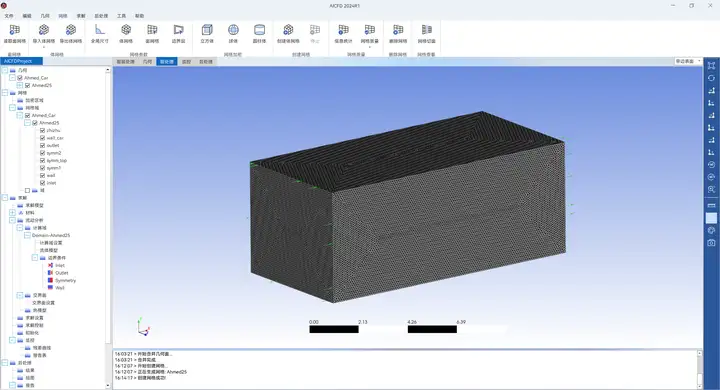Collapse the 后处理 post-processing tree node
This screenshot has height=390, width=720.
point(5,363)
